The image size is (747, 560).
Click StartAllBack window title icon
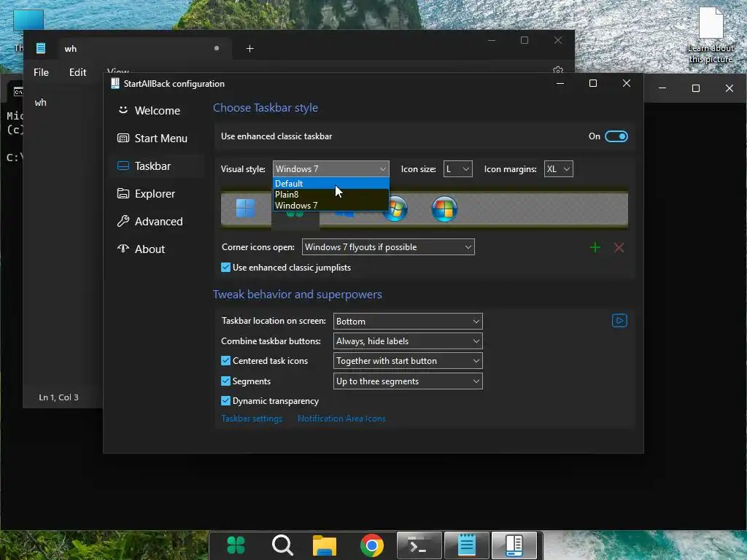pos(115,84)
